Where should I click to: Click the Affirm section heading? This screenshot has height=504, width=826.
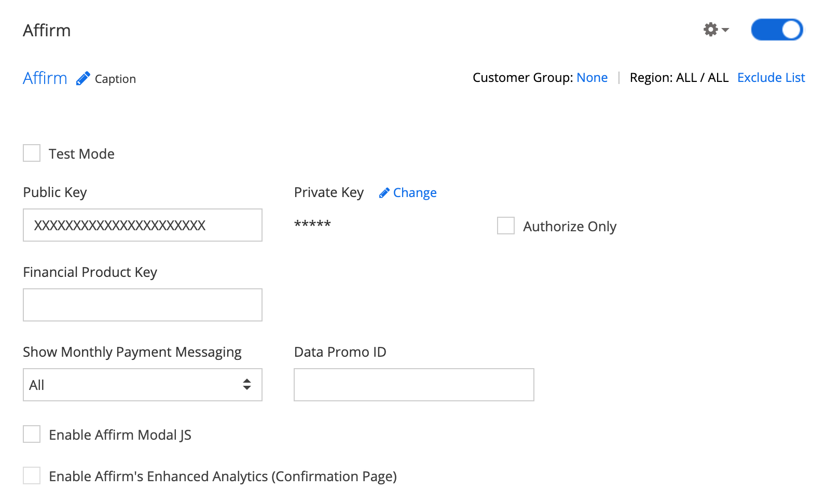coord(47,30)
